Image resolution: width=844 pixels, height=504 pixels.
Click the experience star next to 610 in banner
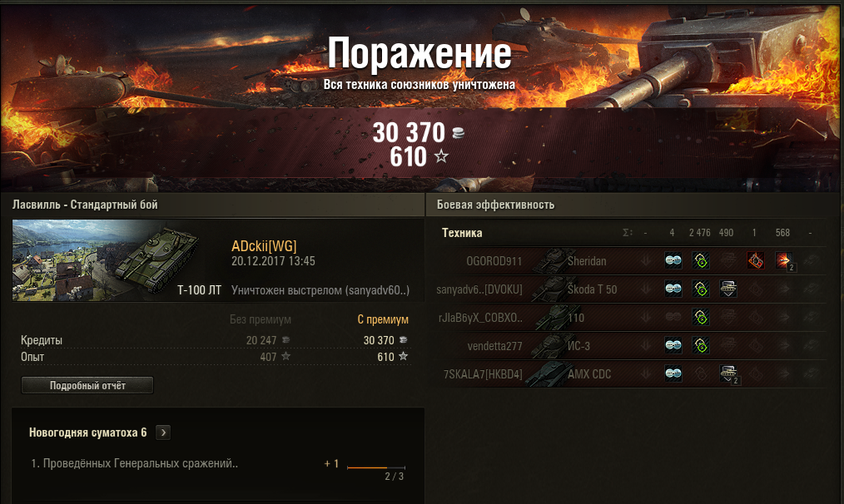pyautogui.click(x=441, y=156)
